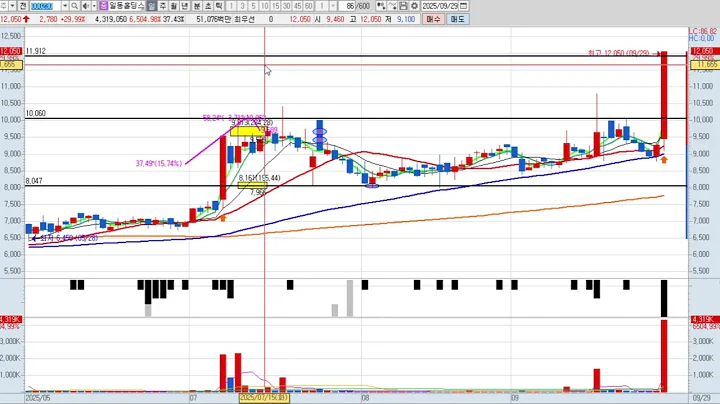Choose the 15 interval button

pos(276,6)
